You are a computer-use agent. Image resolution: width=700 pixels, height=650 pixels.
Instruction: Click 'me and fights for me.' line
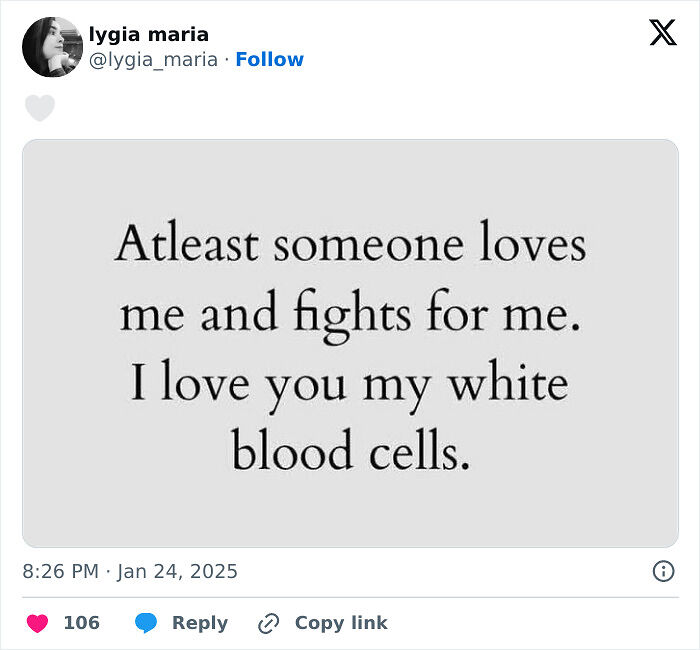point(350,315)
